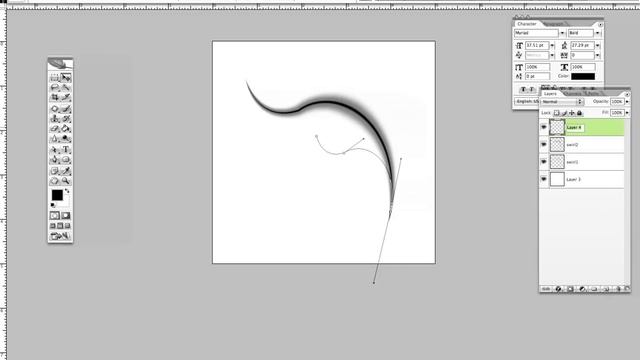Select the Brush tool
This screenshot has width=640, height=360.
(x=66, y=109)
